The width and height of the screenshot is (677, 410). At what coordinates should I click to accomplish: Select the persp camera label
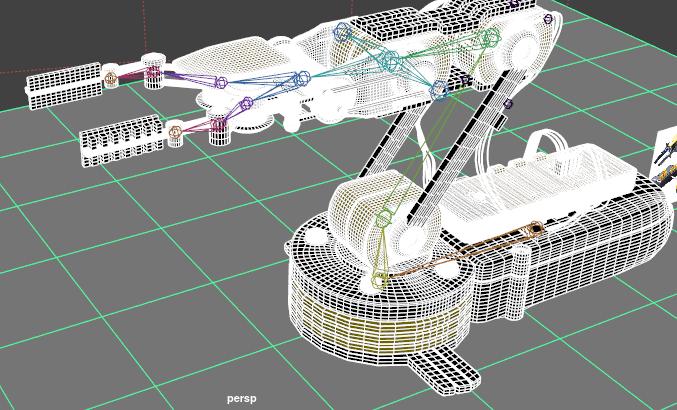click(x=241, y=398)
